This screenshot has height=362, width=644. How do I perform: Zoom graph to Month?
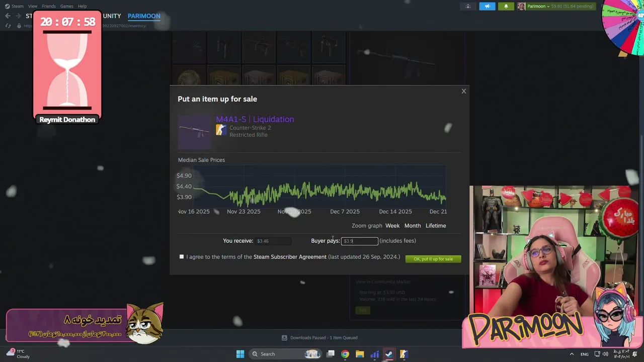(413, 226)
